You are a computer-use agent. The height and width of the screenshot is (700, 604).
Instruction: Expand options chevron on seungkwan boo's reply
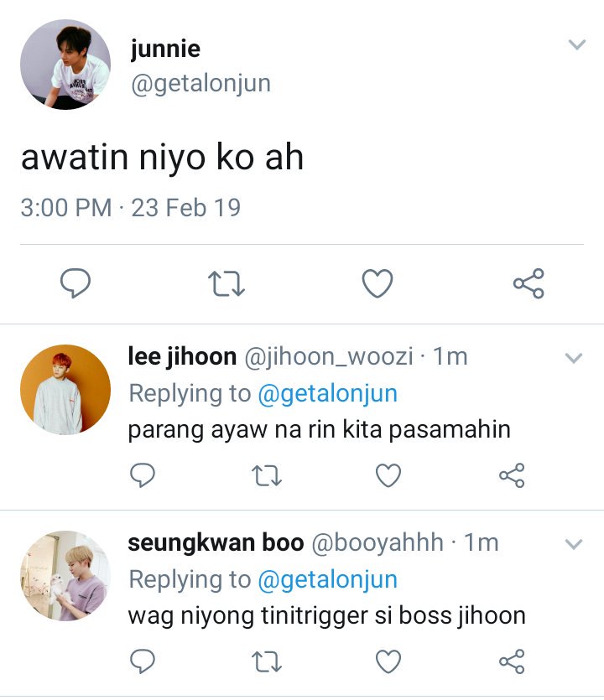coord(574,544)
